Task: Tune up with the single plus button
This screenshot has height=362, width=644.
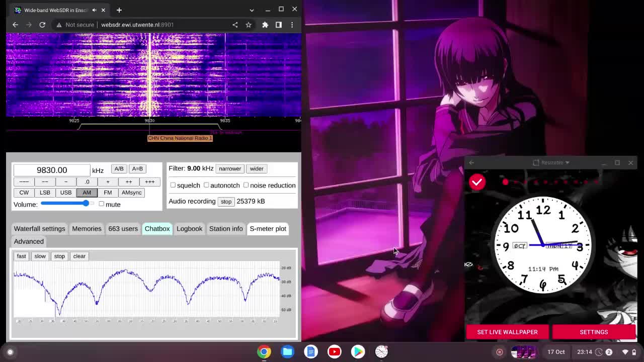Action: pos(108,182)
